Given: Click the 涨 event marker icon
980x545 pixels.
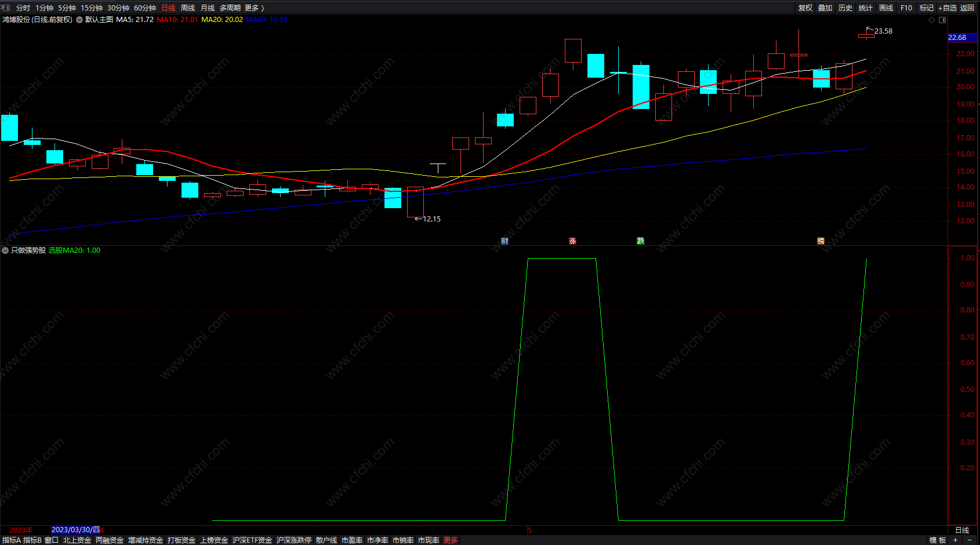Looking at the screenshot, I should click(572, 241).
